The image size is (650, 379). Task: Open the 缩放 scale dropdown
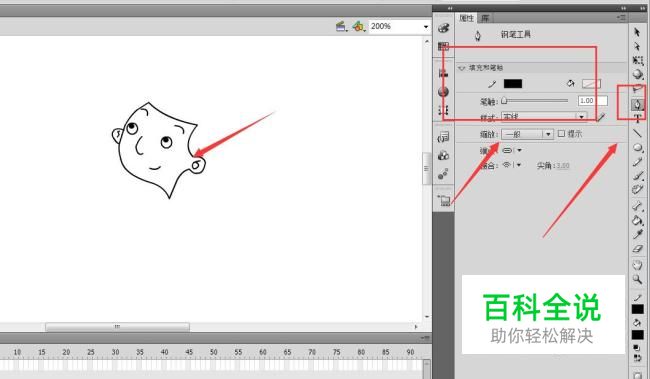[527, 134]
